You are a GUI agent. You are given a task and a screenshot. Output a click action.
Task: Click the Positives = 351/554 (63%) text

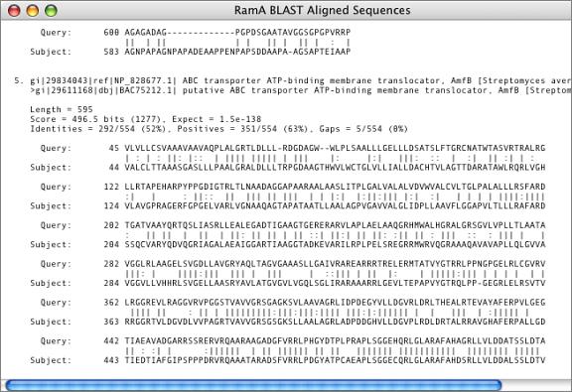coord(242,129)
